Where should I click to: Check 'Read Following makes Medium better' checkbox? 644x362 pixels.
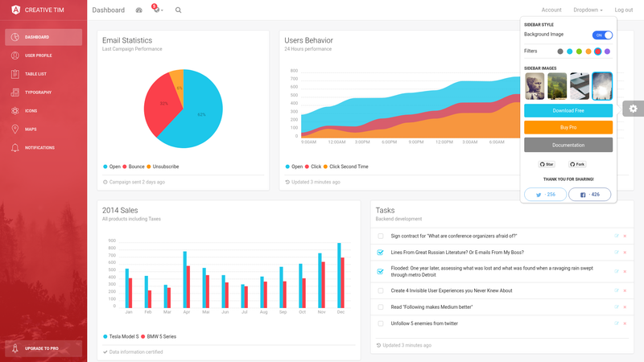[380, 307]
